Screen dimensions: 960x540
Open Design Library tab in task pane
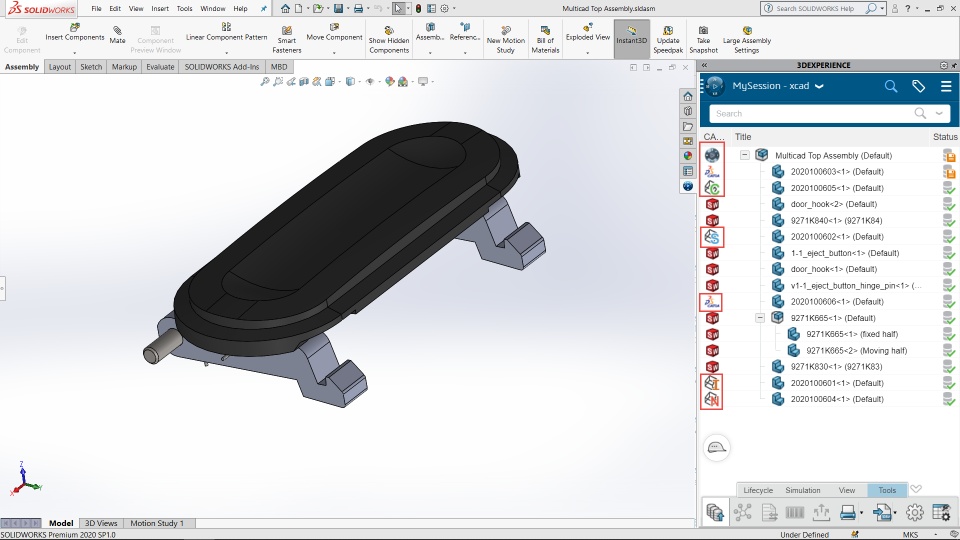click(688, 111)
